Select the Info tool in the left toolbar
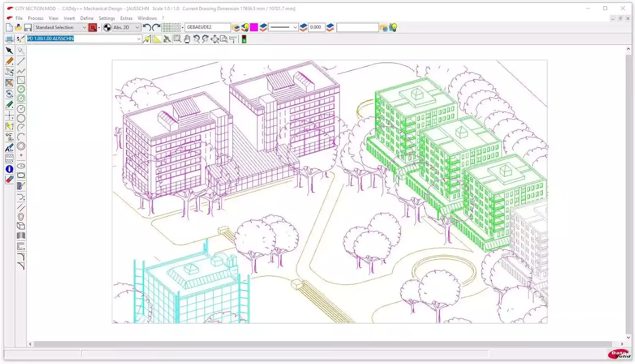The width and height of the screenshot is (635, 364). tap(9, 169)
